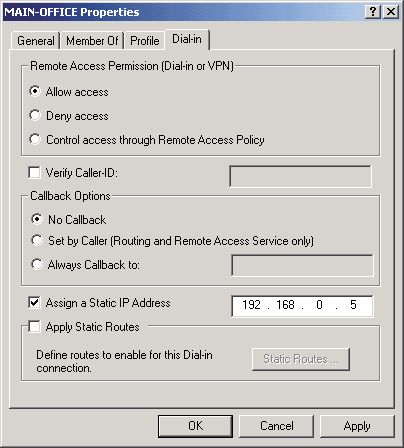Switch to the General tab
This screenshot has height=448, width=404.
coord(36,41)
